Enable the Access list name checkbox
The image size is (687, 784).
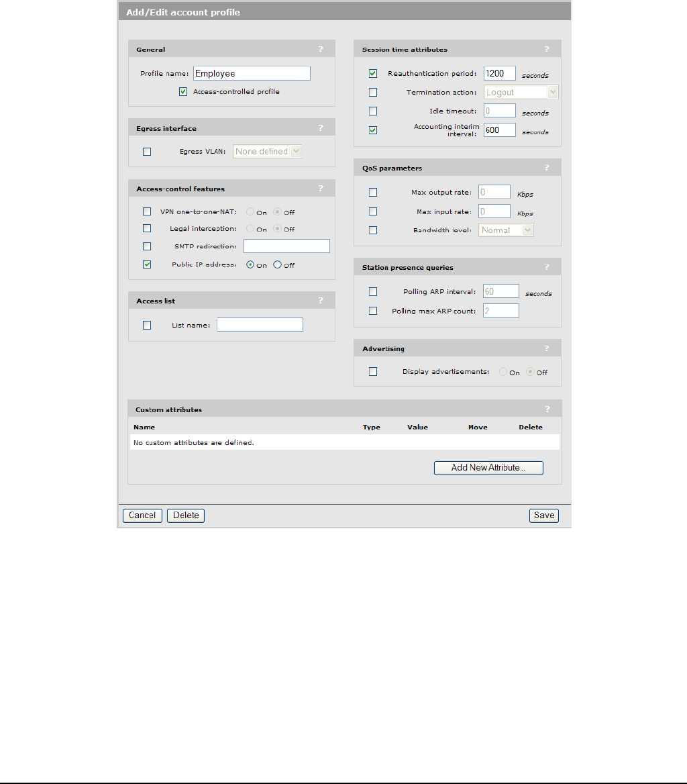[147, 325]
